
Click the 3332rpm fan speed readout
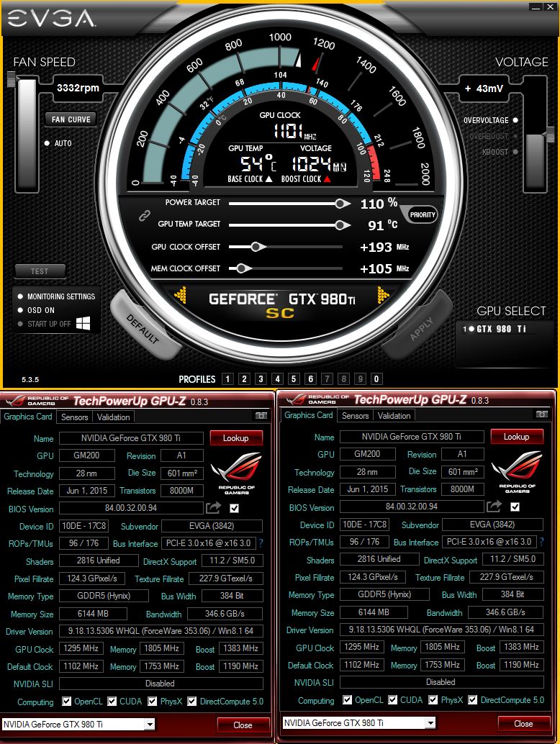(78, 88)
